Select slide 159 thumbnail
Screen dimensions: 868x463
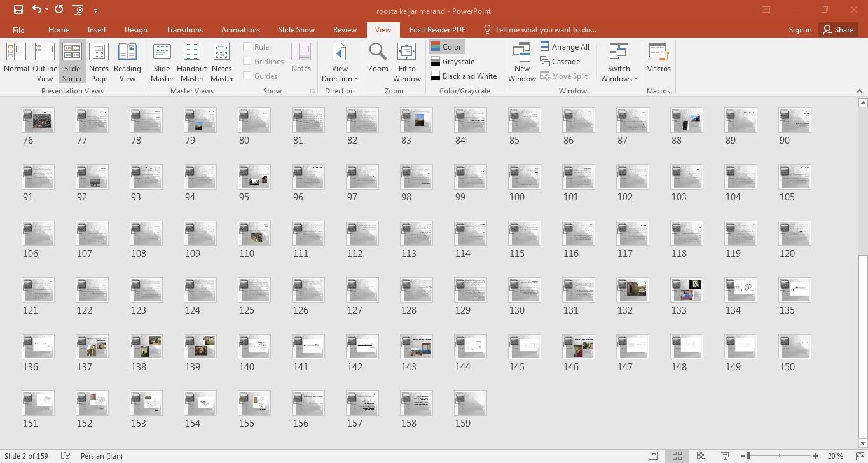click(470, 403)
